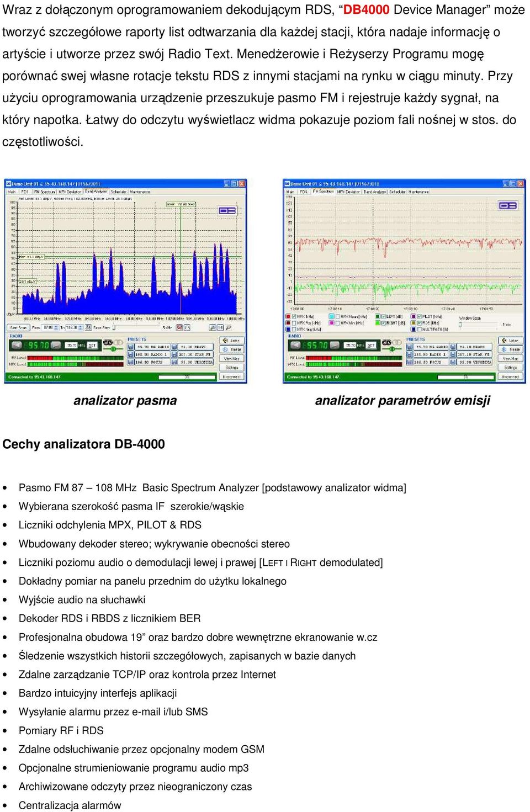Click the From frequency spinner arrows in band analyzer
Viewport: 530px width, 812px height.
[x=56, y=328]
